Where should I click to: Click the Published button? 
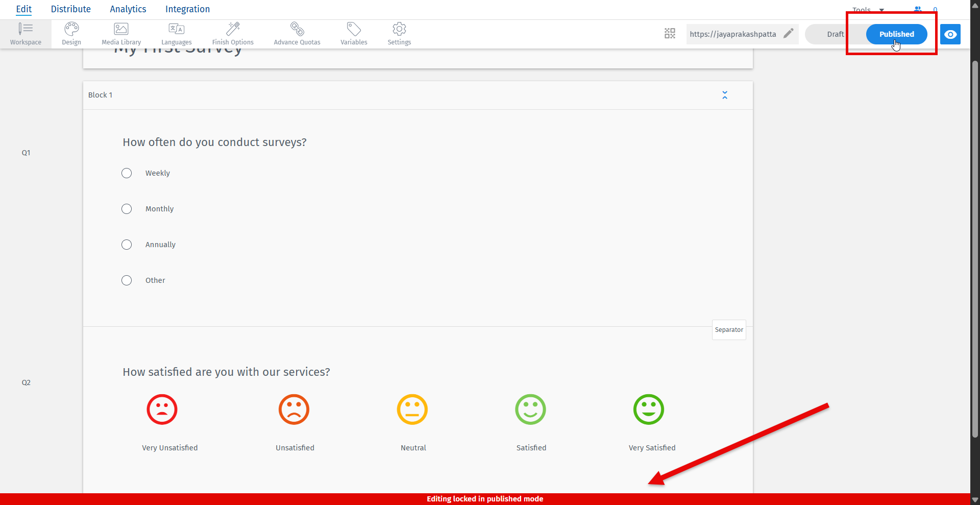(896, 34)
